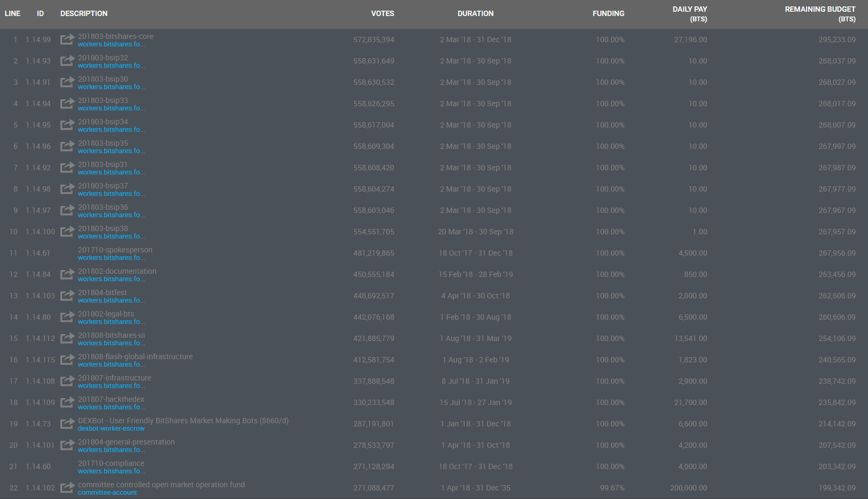This screenshot has width=868, height=499.
Task: Open workers.bitshares.fo link under 201804-bitfest
Action: coord(111,300)
